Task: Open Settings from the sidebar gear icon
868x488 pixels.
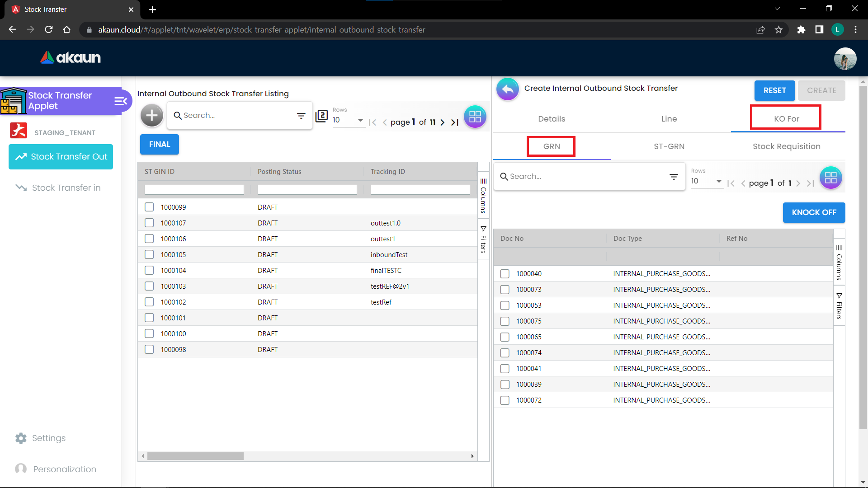Action: click(21, 438)
